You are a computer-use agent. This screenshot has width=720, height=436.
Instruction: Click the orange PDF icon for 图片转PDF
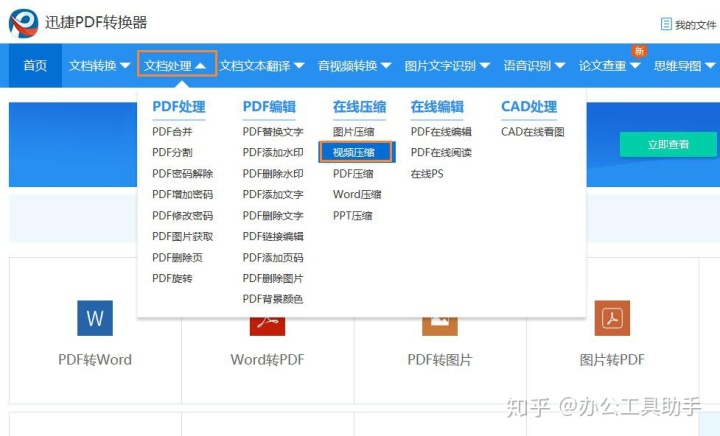click(612, 318)
